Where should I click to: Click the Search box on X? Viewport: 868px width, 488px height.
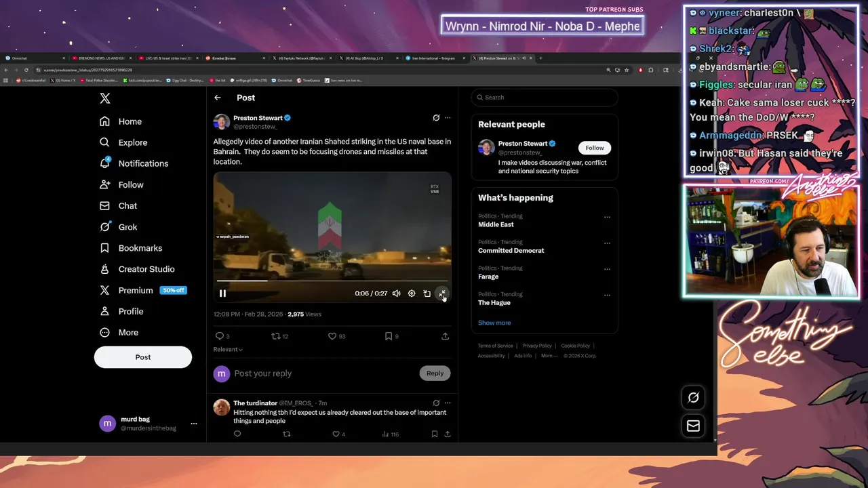pyautogui.click(x=545, y=98)
